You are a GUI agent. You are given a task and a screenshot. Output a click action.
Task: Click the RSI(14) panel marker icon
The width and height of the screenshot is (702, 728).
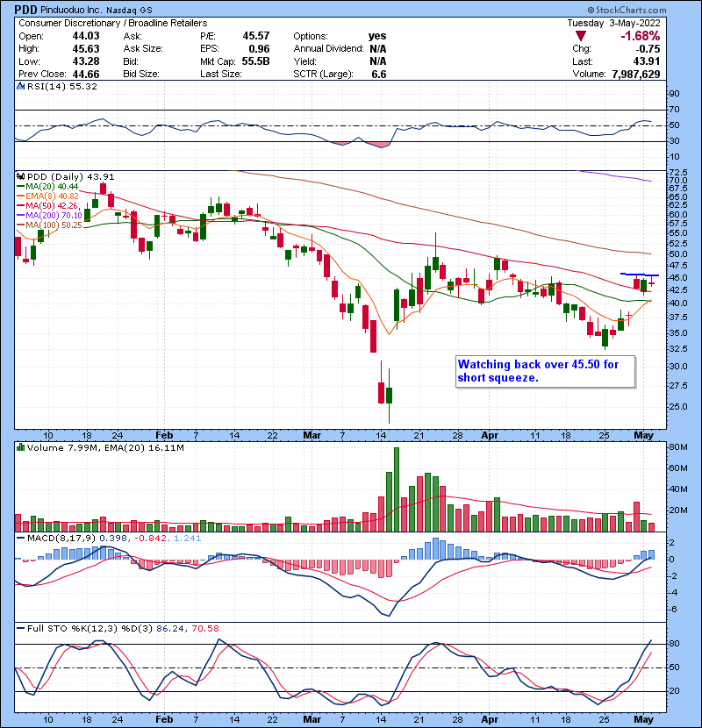pyautogui.click(x=20, y=86)
